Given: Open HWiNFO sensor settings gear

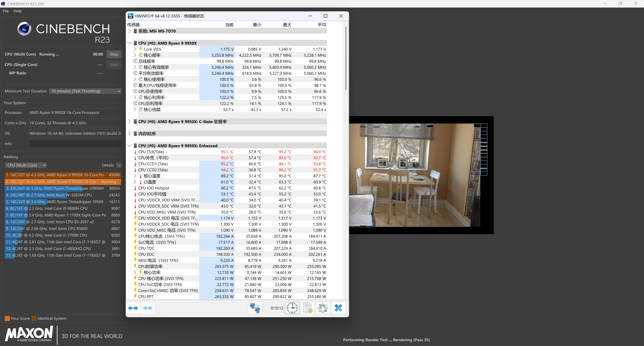Looking at the screenshot, I should tap(323, 308).
